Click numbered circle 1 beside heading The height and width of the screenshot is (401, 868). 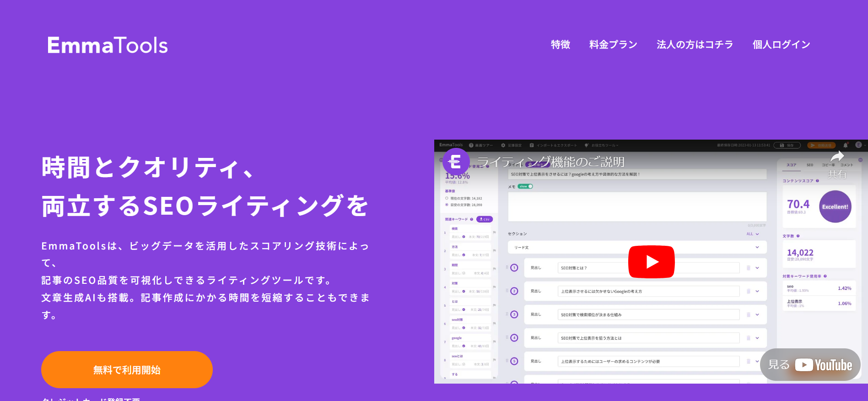[514, 268]
